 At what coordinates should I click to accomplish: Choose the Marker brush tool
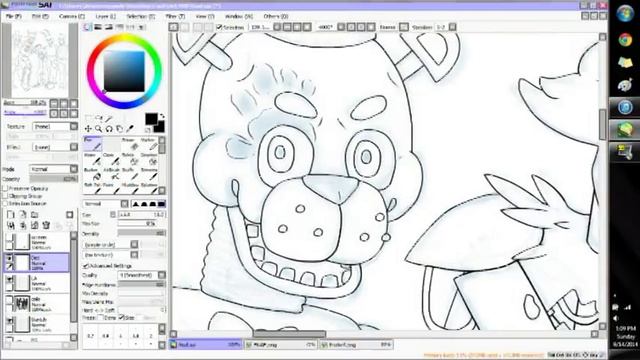(x=149, y=144)
